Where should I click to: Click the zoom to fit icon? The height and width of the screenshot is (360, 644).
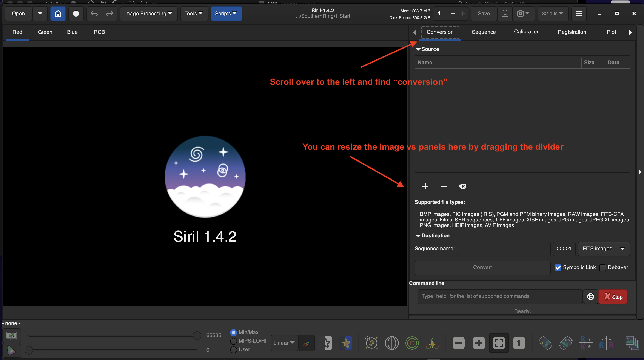[499, 343]
